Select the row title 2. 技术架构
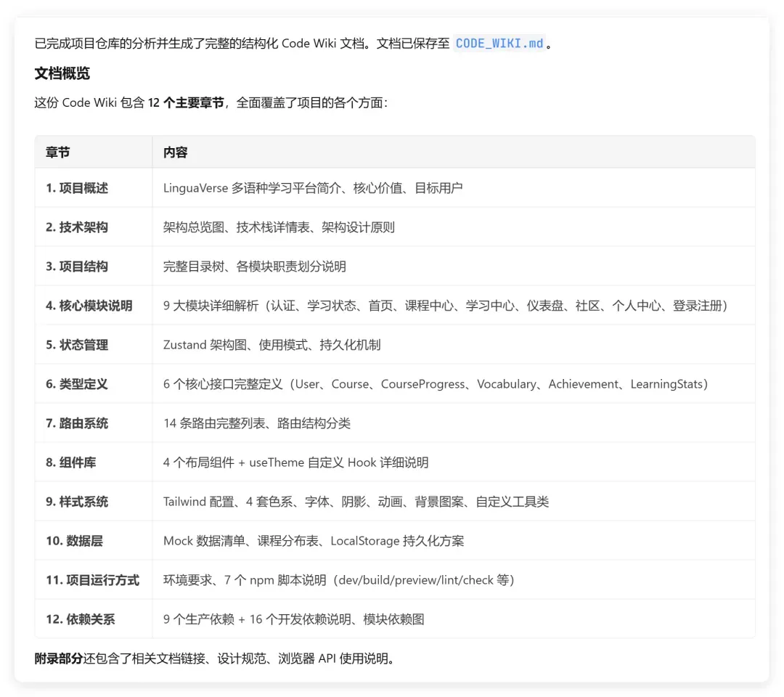784x697 pixels. click(77, 227)
